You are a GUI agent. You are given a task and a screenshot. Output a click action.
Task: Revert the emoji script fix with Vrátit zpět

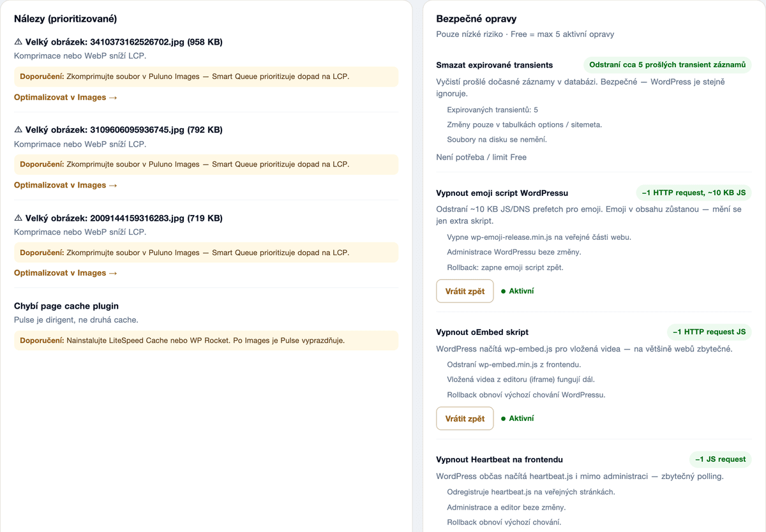tap(465, 291)
